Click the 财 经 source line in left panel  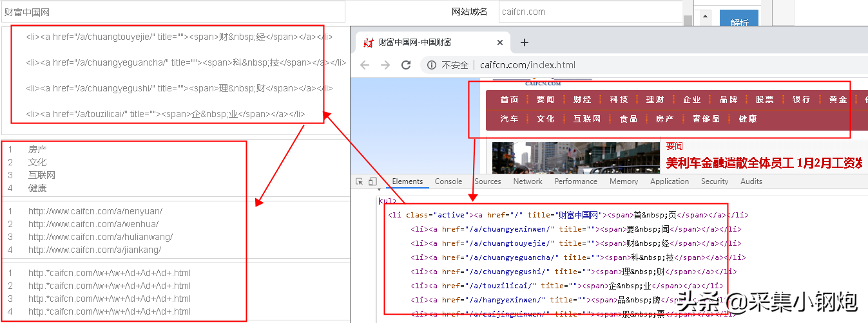click(179, 37)
